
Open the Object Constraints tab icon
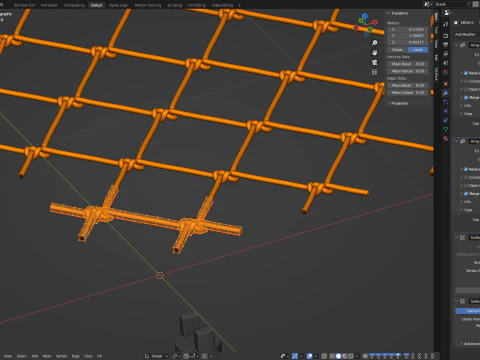click(446, 120)
